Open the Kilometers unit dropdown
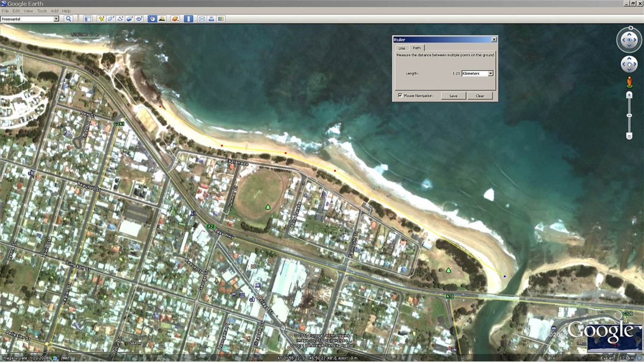The image size is (644, 362). (490, 74)
